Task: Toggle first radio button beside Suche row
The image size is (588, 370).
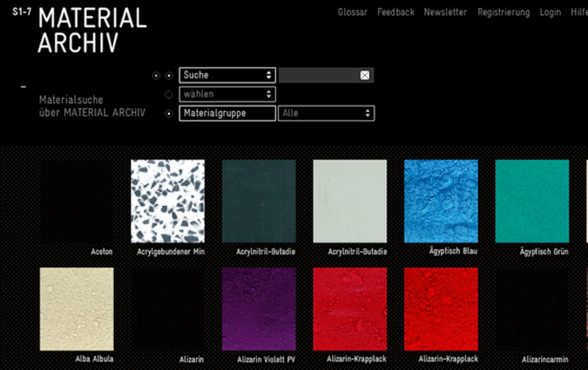Action: 156,76
